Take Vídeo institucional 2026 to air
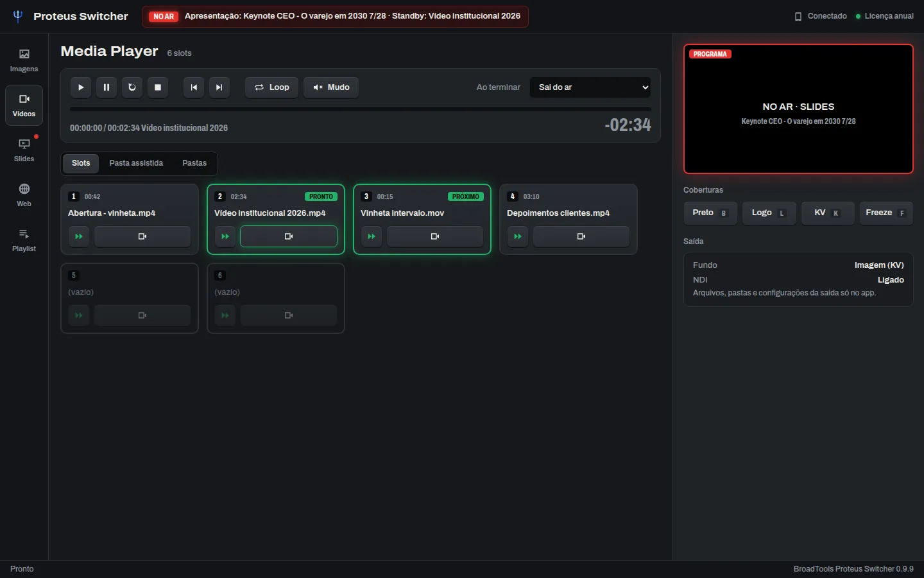Image resolution: width=924 pixels, height=578 pixels. (x=225, y=236)
